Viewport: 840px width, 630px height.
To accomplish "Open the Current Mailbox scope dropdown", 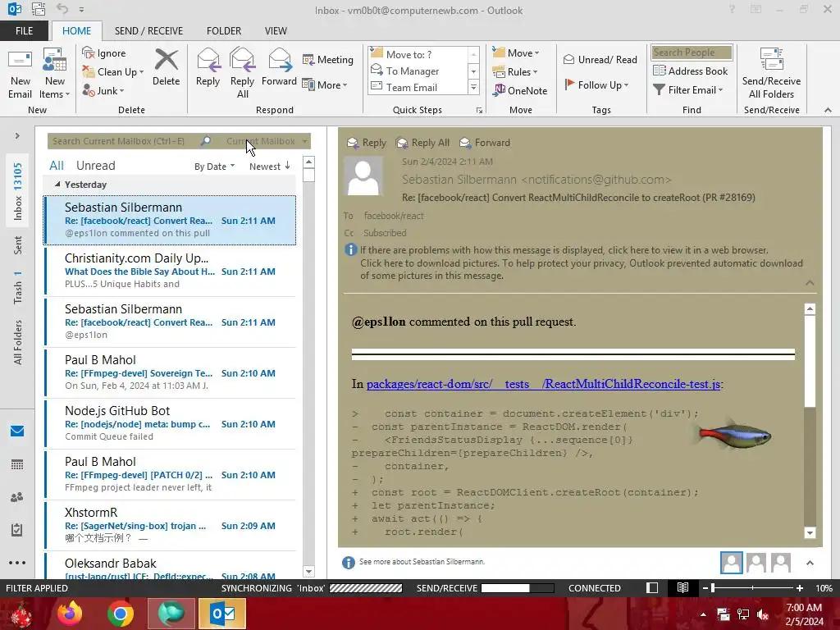I will [267, 141].
